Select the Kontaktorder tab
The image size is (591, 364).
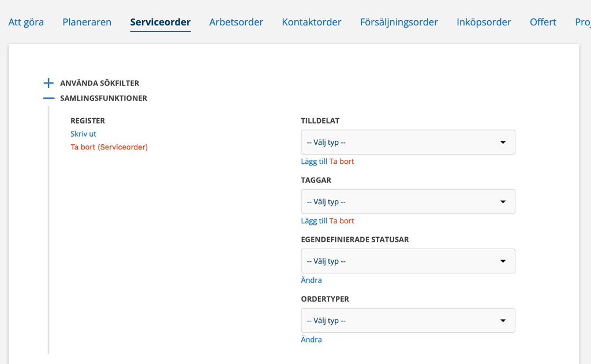[312, 22]
